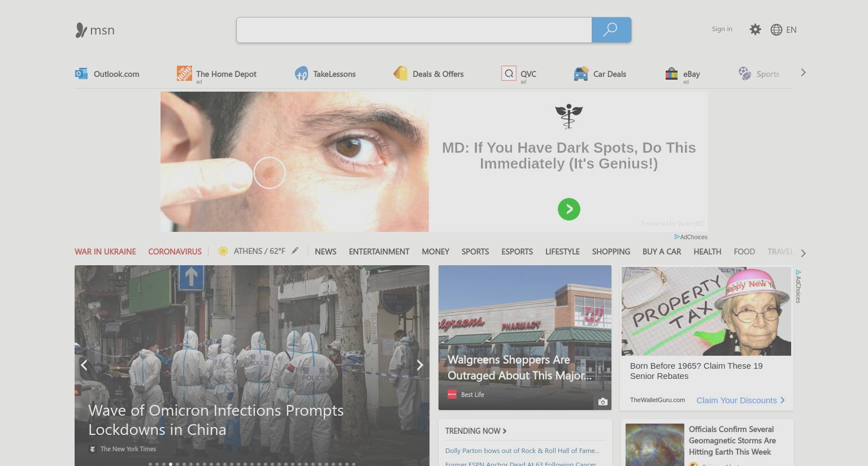The width and height of the screenshot is (868, 466).
Task: Select the SHOPPING menu item
Action: (x=611, y=252)
